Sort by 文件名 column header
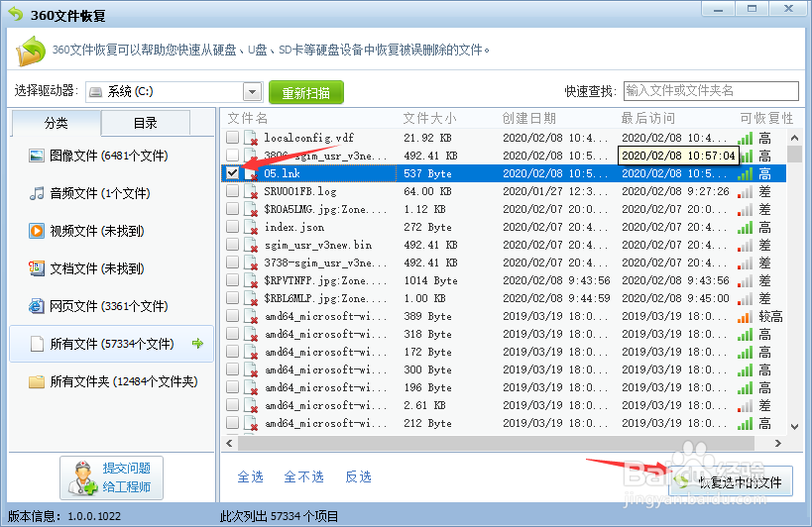Screen dimensions: 812x527 [x=248, y=119]
